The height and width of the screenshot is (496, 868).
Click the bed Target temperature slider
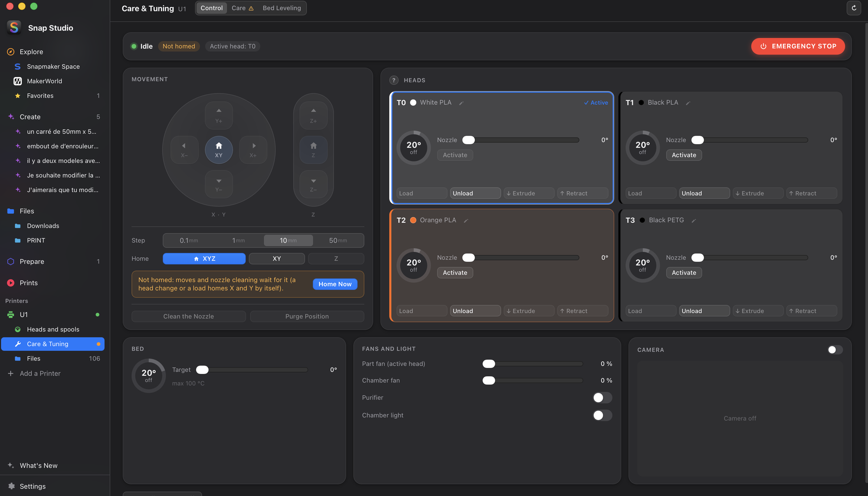click(252, 370)
